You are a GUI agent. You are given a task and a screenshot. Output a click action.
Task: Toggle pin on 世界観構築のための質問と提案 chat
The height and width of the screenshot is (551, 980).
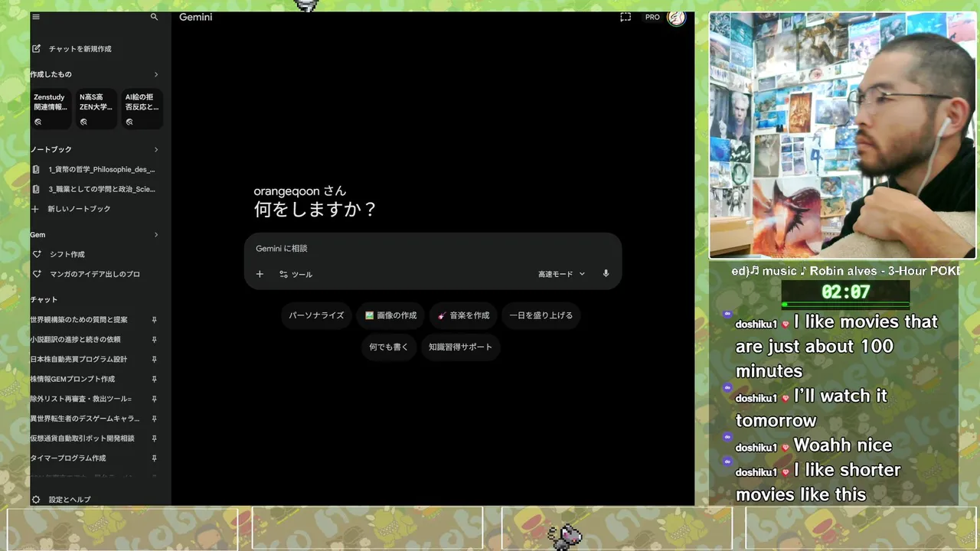(x=154, y=320)
